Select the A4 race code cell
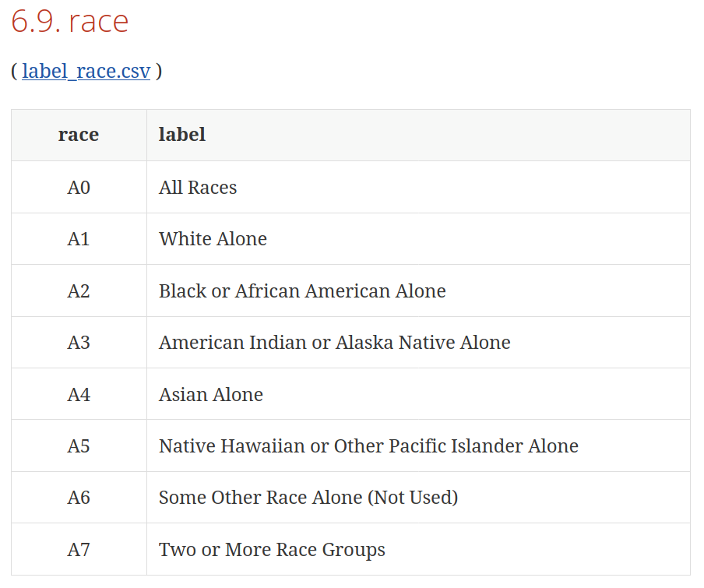 click(x=79, y=394)
